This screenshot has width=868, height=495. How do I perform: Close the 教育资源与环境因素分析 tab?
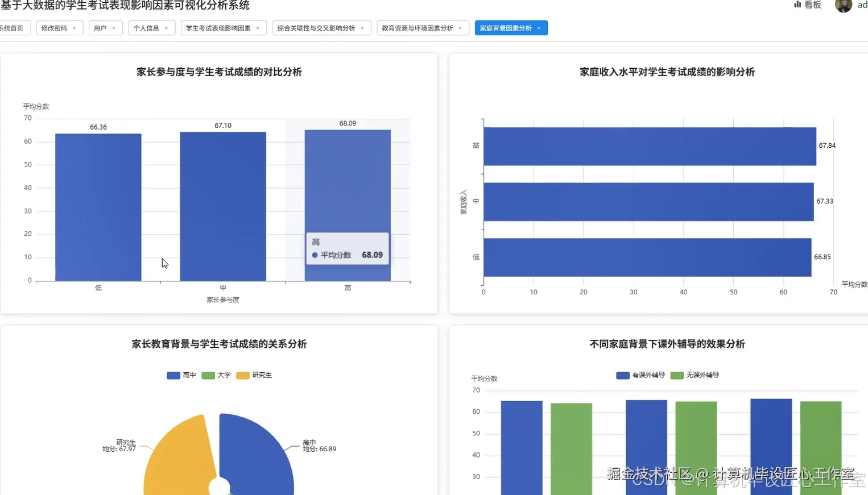click(x=461, y=27)
